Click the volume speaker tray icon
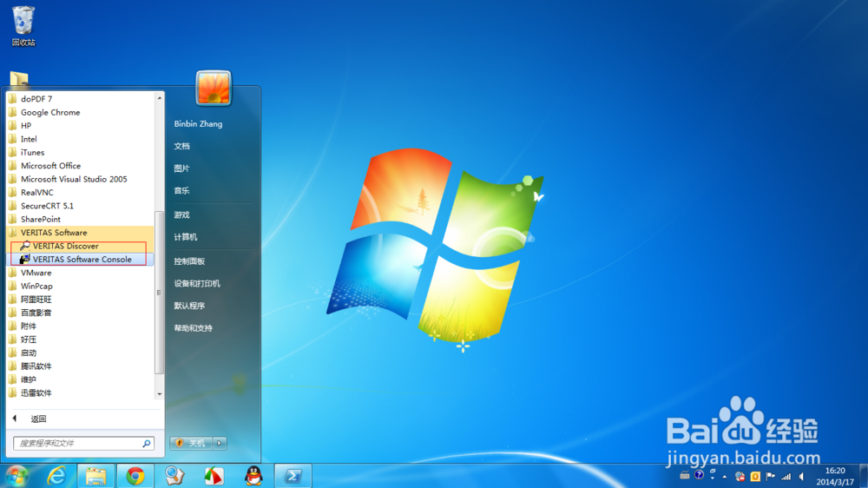Screen dimensions: 868x488 click(x=801, y=477)
